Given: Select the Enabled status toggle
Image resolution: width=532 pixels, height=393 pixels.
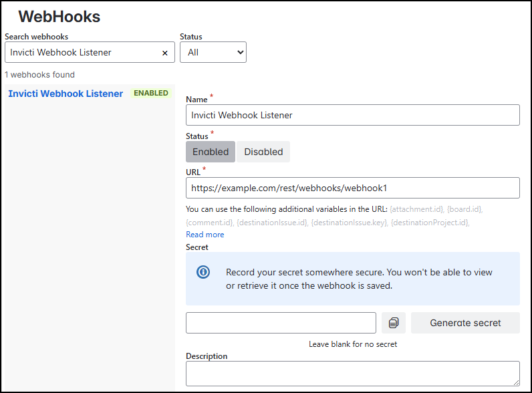Looking at the screenshot, I should tap(211, 152).
